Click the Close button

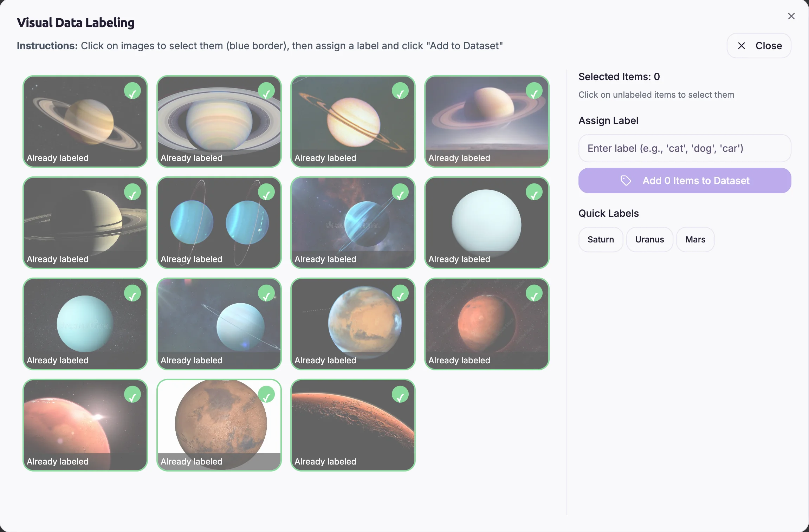tap(758, 46)
